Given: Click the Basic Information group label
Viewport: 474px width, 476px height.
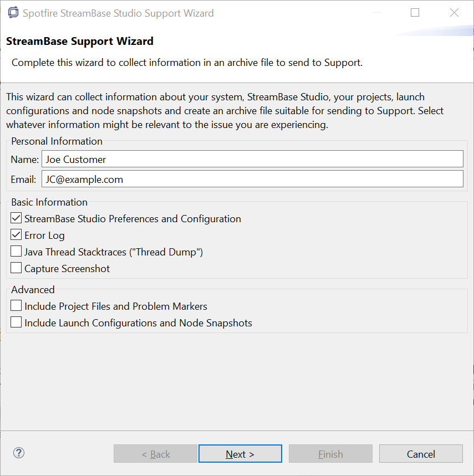Looking at the screenshot, I should 49,202.
